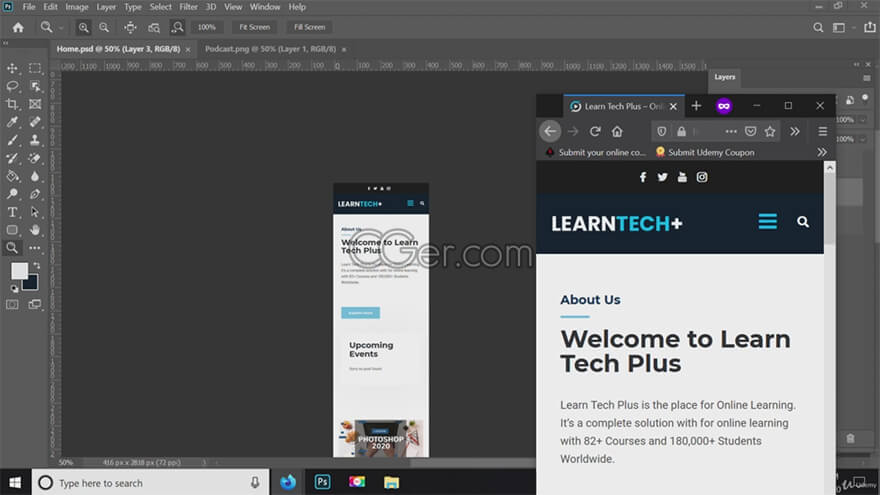
Task: Select the Crop tool
Action: [x=12, y=104]
